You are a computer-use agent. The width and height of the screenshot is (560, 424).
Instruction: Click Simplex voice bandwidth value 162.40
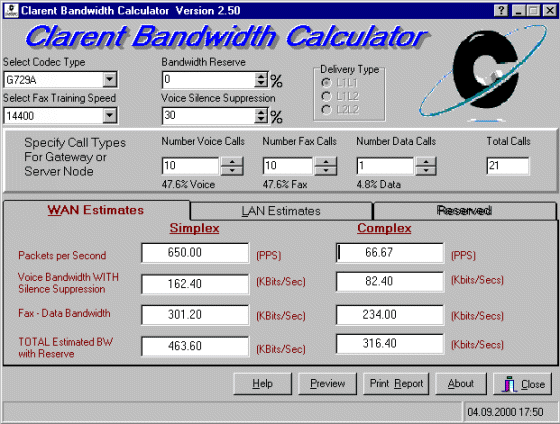tap(195, 284)
